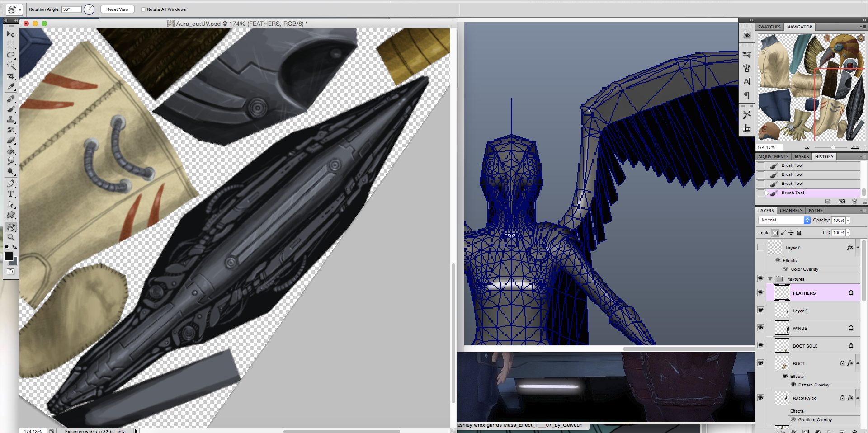The height and width of the screenshot is (433, 868).
Task: Select the Rectangular Marquee tool
Action: (x=11, y=45)
